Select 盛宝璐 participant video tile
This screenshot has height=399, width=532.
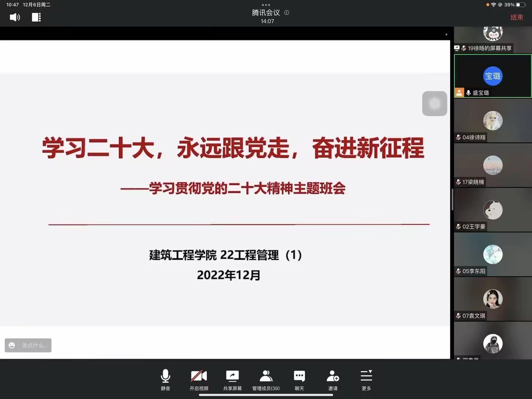pos(492,76)
